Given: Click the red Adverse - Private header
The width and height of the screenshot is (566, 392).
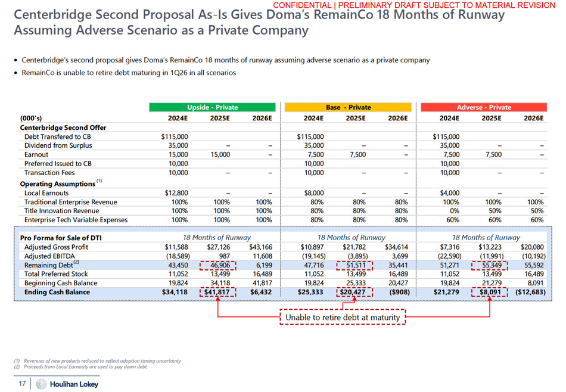Looking at the screenshot, I should pos(484,107).
